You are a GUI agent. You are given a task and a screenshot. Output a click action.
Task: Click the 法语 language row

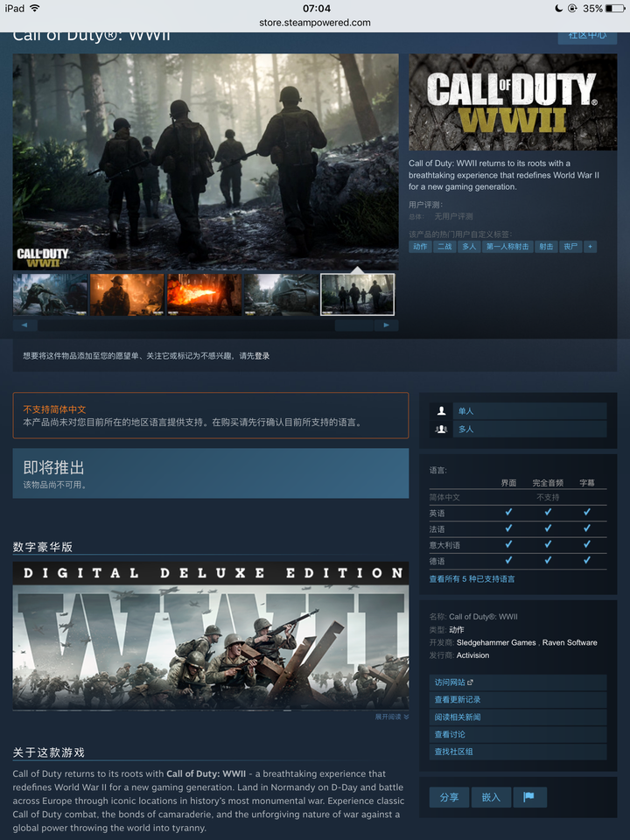(x=517, y=528)
